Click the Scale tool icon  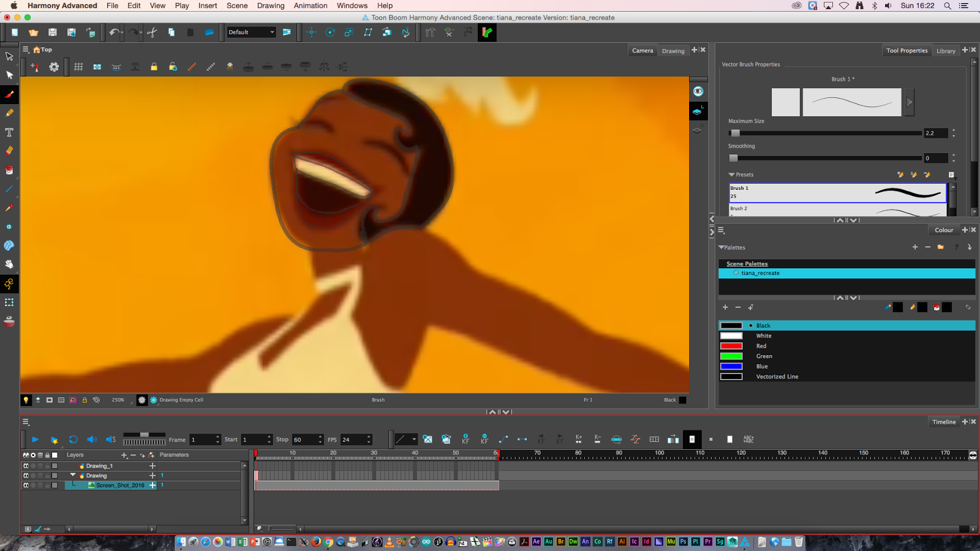[x=349, y=32]
